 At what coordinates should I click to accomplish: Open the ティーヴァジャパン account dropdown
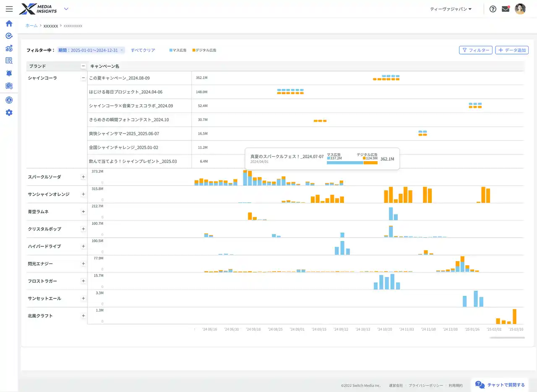[451, 9]
